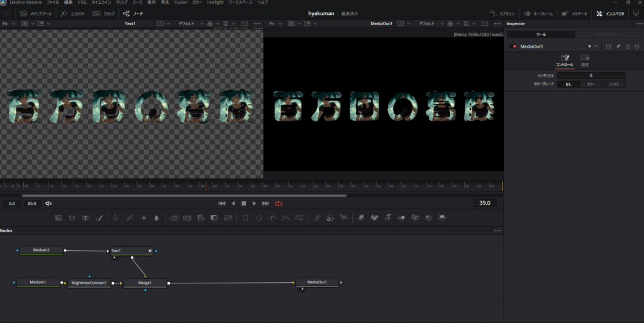Open the Fusion menu
644x323 pixels.
pos(180,3)
